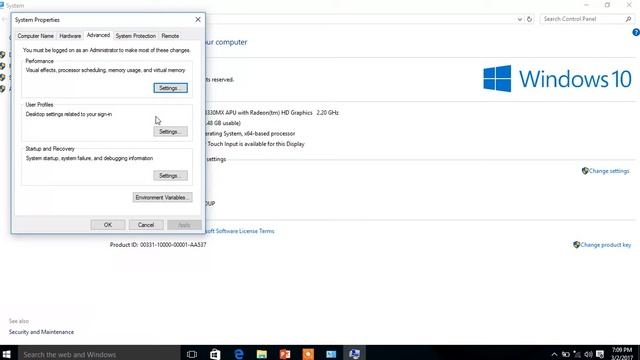
Task: Click the Product ID text
Action: 158,244
